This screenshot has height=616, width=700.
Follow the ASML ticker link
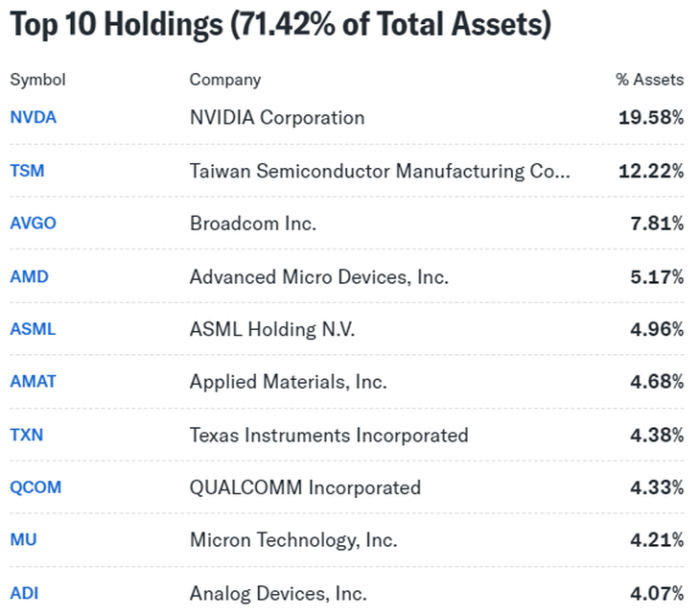point(34,329)
